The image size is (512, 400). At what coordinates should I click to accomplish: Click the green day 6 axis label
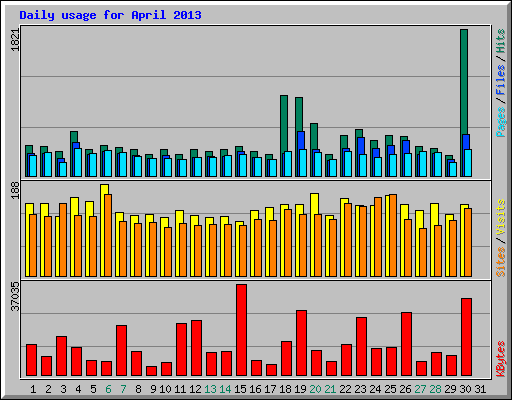(x=108, y=389)
